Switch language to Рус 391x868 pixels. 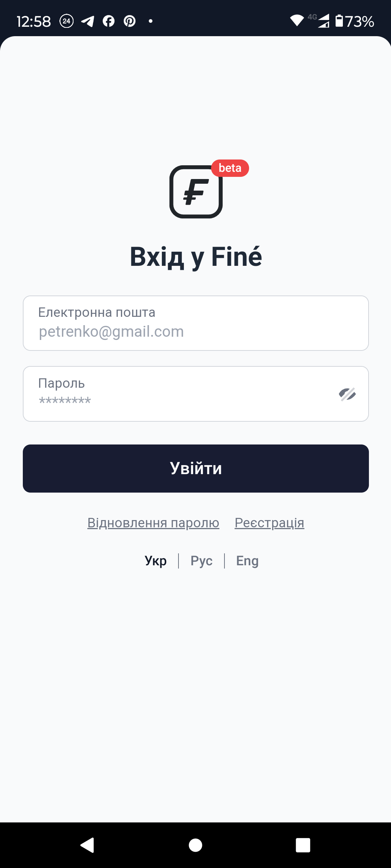201,561
